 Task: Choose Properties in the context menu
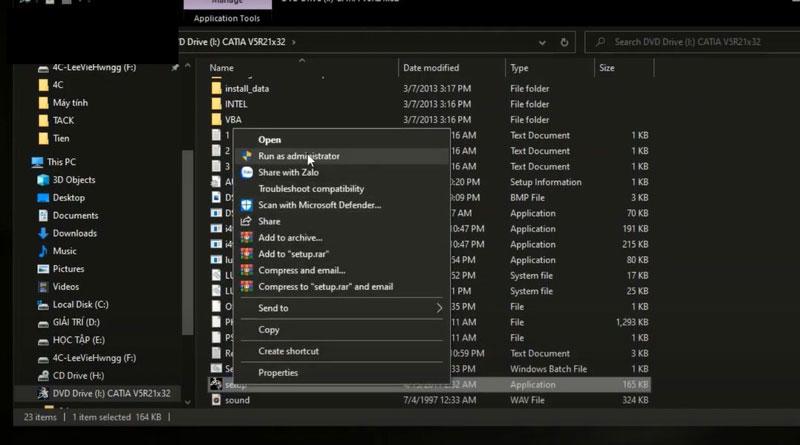tap(278, 373)
